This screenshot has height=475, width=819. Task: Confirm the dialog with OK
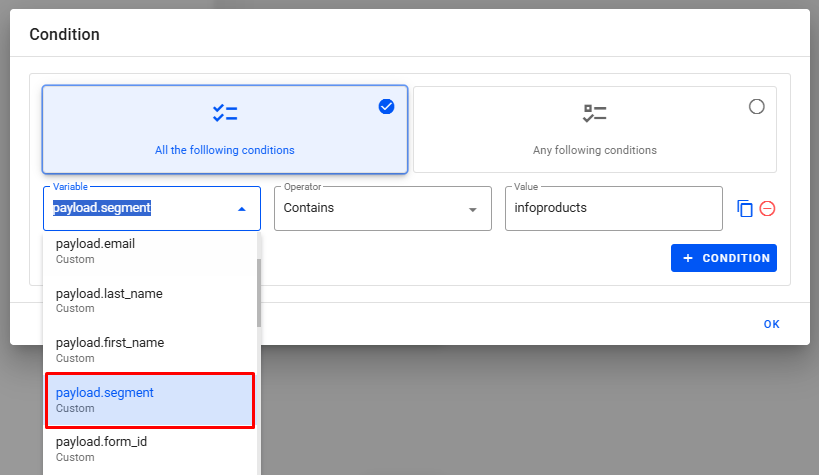coord(771,324)
